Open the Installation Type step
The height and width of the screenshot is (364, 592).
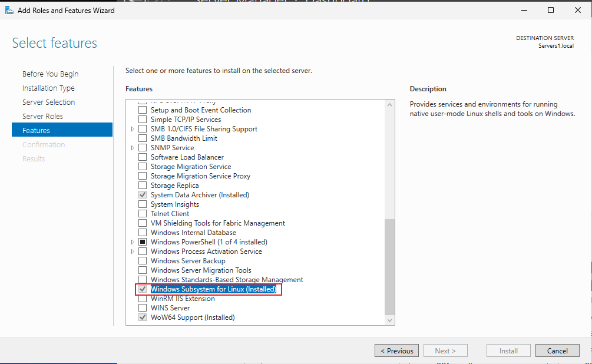(48, 88)
